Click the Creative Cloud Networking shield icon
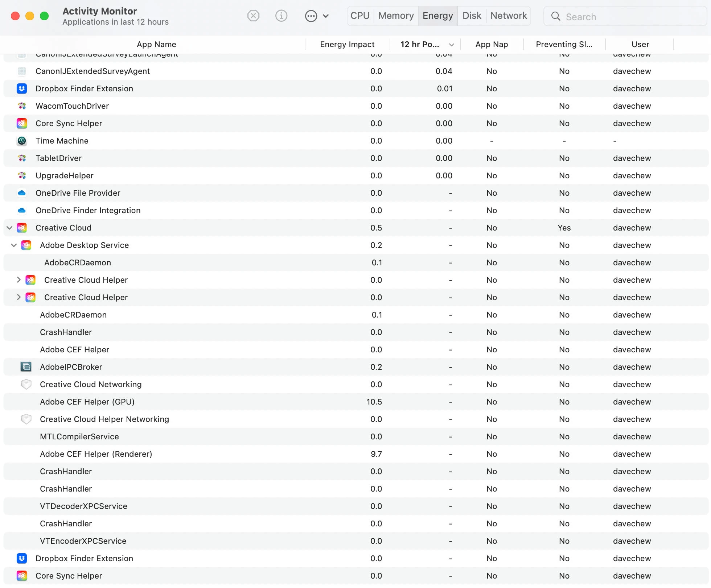This screenshot has width=711, height=588. click(26, 384)
